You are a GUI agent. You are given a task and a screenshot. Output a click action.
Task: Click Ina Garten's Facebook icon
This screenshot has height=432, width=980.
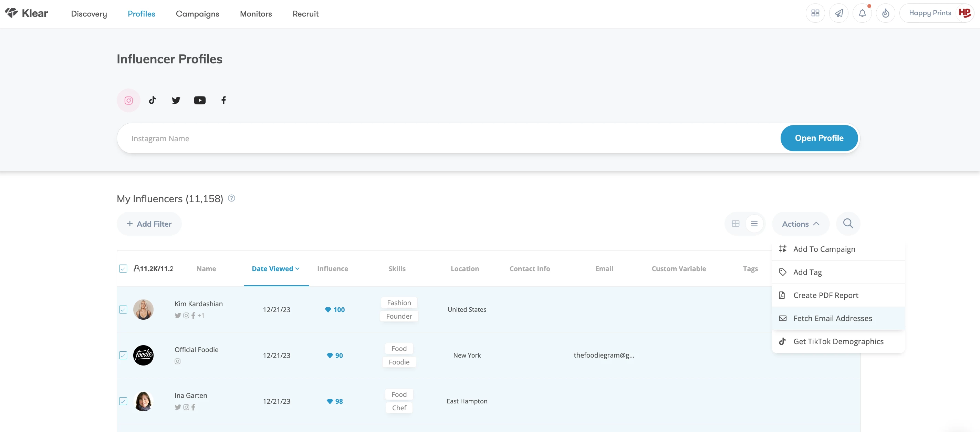coord(193,407)
